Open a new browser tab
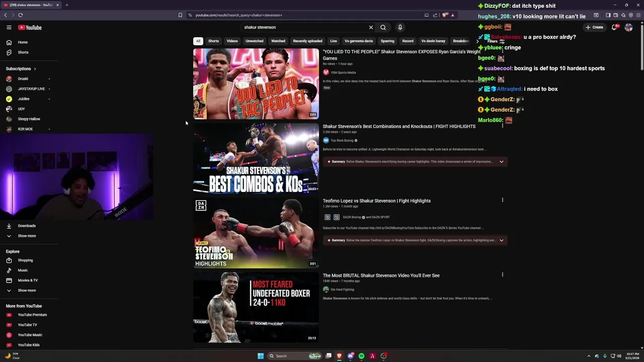 point(66,5)
